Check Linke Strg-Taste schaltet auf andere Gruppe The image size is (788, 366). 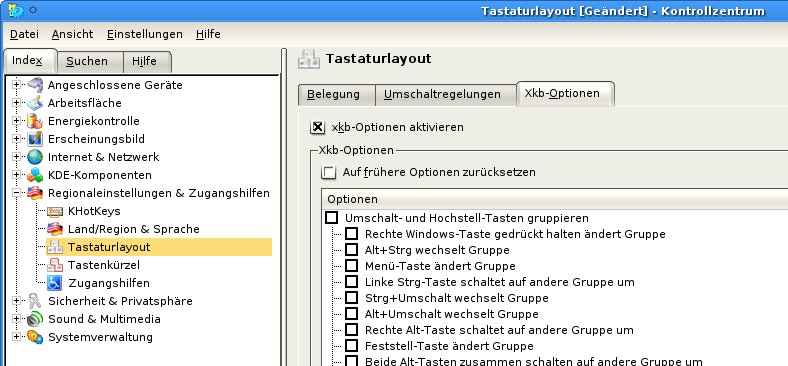[352, 282]
